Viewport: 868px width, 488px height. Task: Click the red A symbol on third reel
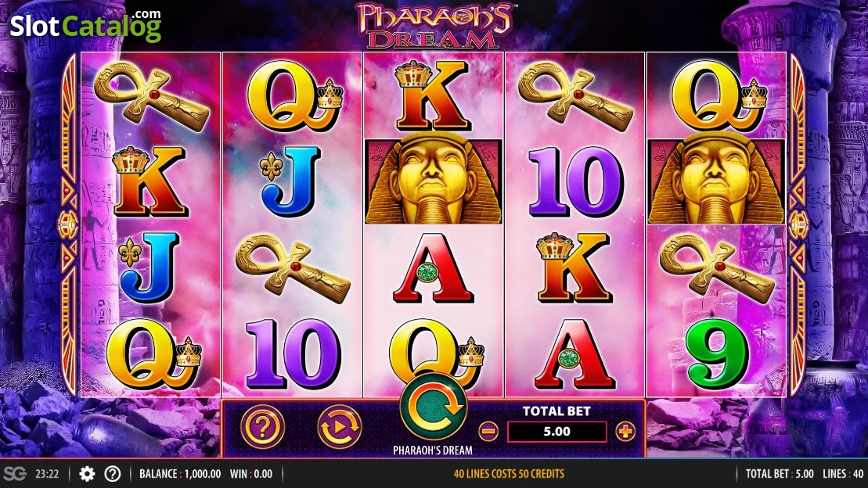point(434,268)
